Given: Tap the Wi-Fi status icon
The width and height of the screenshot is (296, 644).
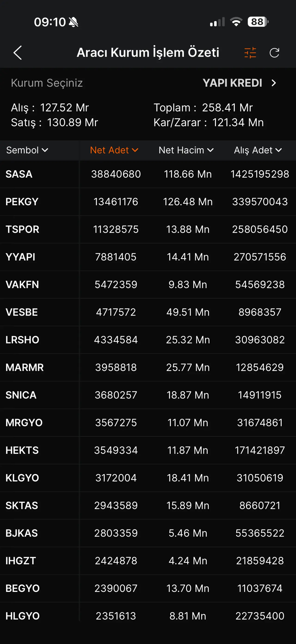Looking at the screenshot, I should click(236, 22).
